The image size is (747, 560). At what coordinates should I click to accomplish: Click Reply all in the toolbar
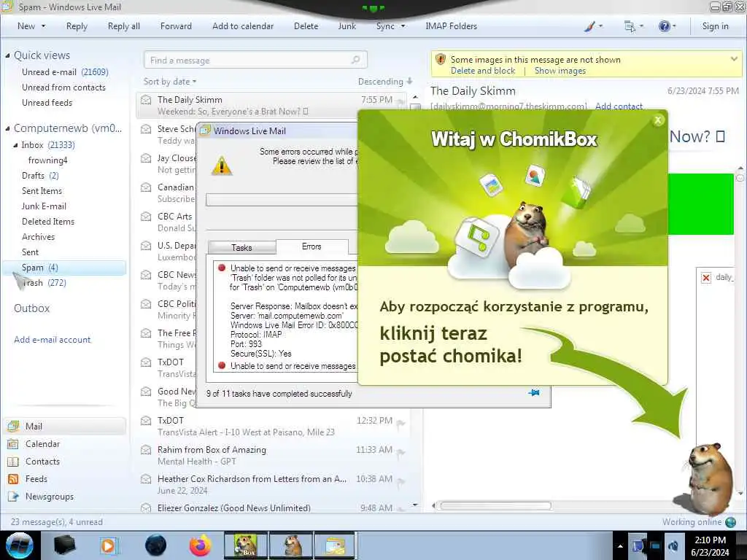[124, 26]
